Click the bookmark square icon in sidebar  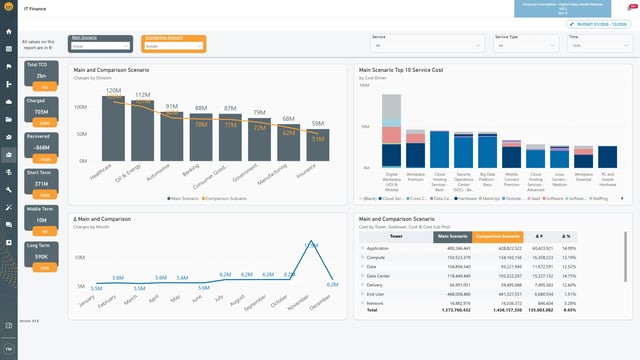(9, 242)
